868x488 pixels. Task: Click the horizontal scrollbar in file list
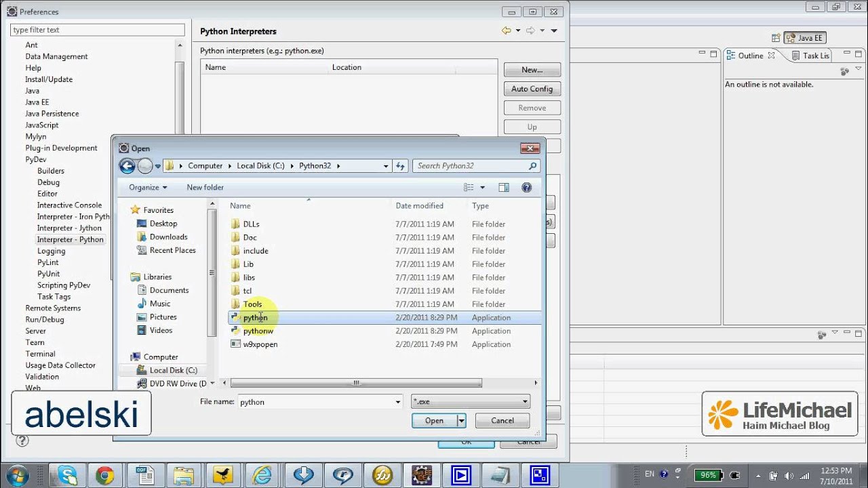356,383
